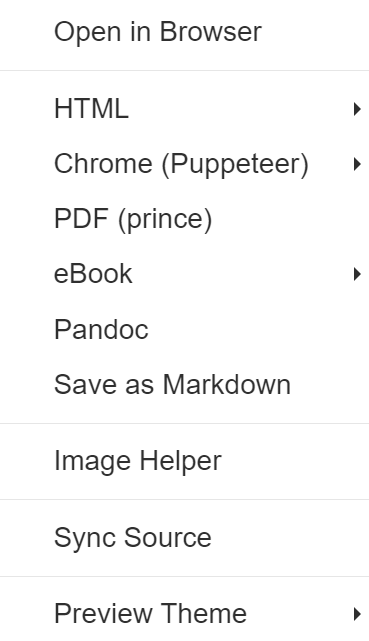Launch the Image Helper
This screenshot has height=641, width=369.
point(184,461)
